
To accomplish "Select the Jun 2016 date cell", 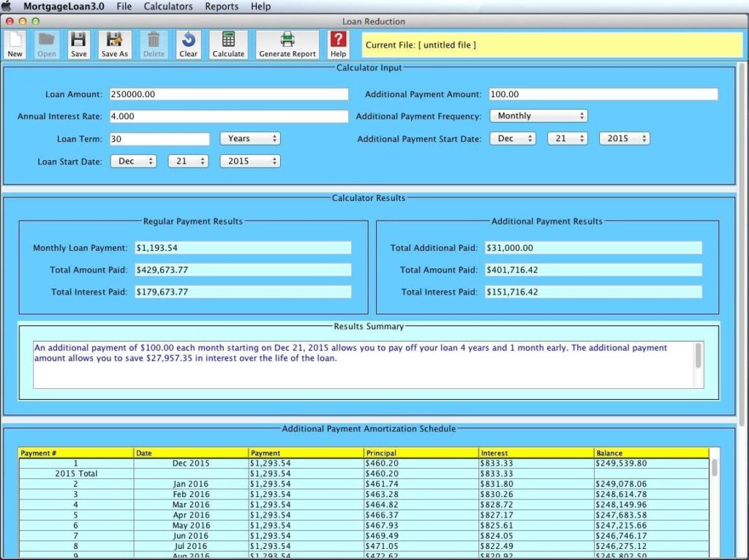I will tap(191, 536).
